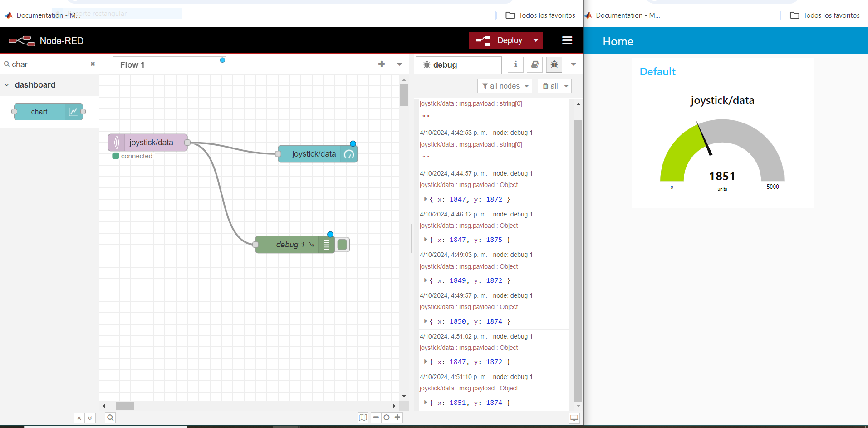Click 'node: debug 1' link at 4:51:10
The image size is (868, 428).
(x=513, y=377)
